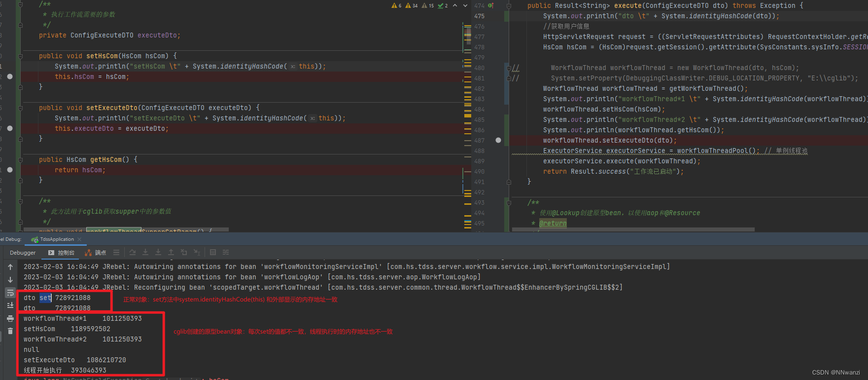Image resolution: width=868 pixels, height=380 pixels.
Task: Collapse the setHsCom method fold
Action: pyautogui.click(x=20, y=56)
